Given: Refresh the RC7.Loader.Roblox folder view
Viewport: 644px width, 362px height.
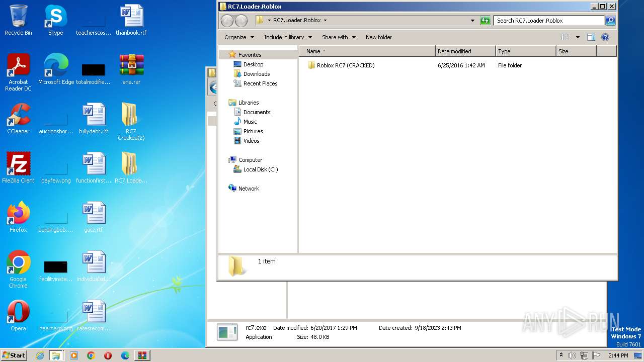Looking at the screenshot, I should pos(485,21).
